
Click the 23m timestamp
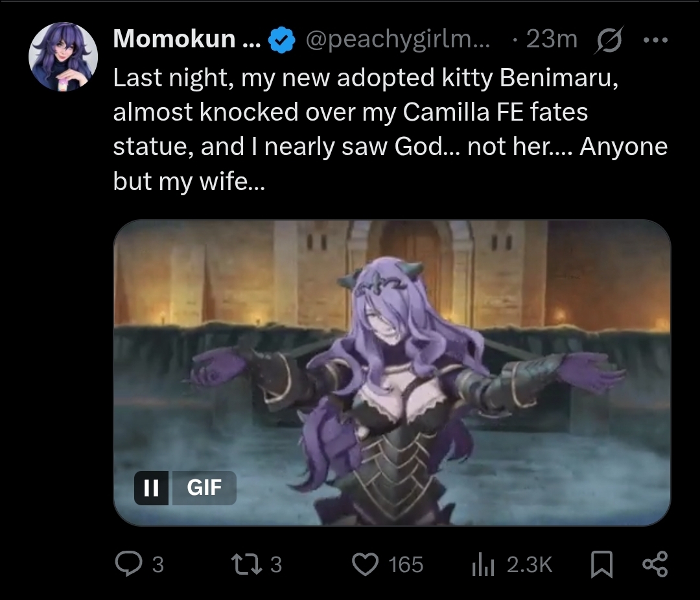tap(552, 39)
